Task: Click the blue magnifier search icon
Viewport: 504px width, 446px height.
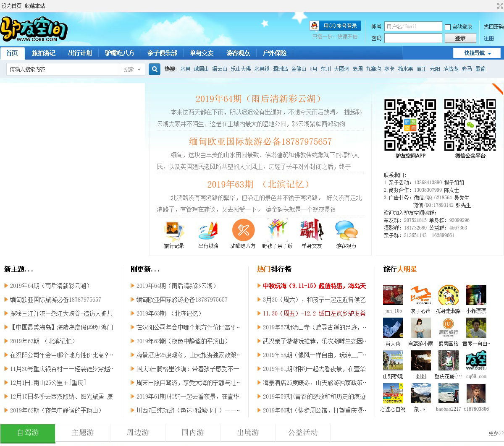Action: pyautogui.click(x=155, y=69)
